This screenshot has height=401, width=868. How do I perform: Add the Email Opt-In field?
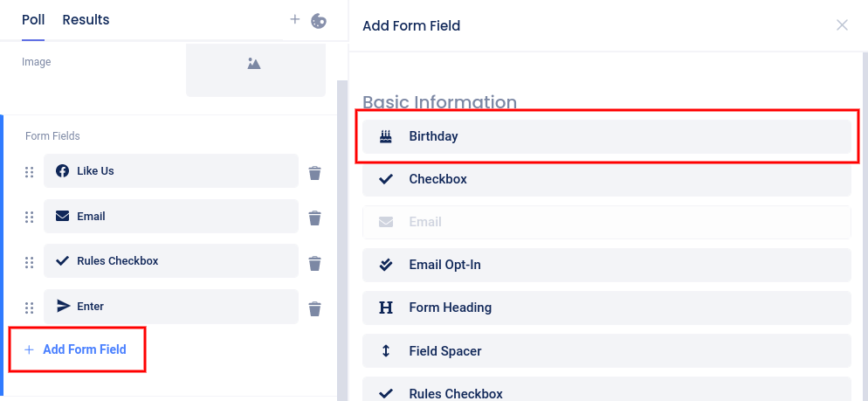[606, 265]
